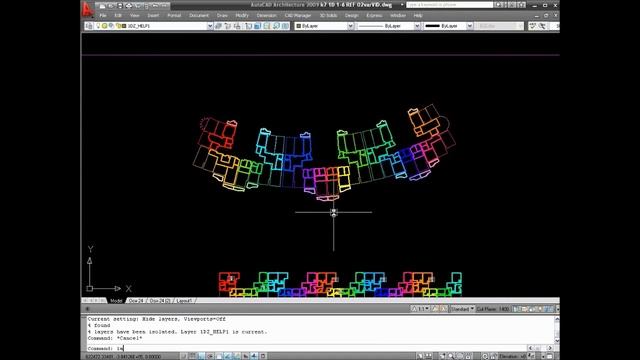Open the File menu
The width and height of the screenshot is (640, 360).
[103, 16]
